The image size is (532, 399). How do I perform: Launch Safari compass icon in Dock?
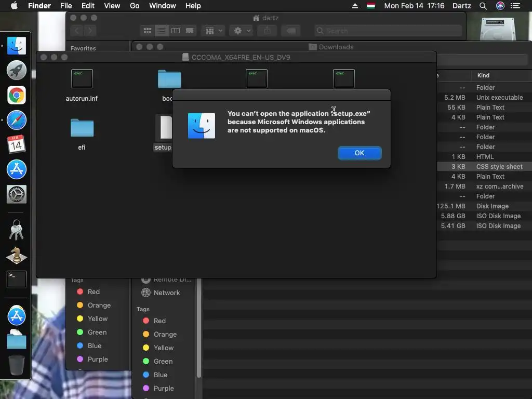(x=16, y=120)
